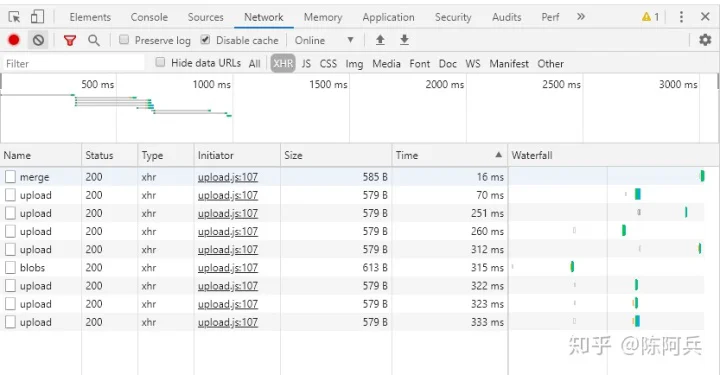Click into the Filter text field

[x=73, y=63]
